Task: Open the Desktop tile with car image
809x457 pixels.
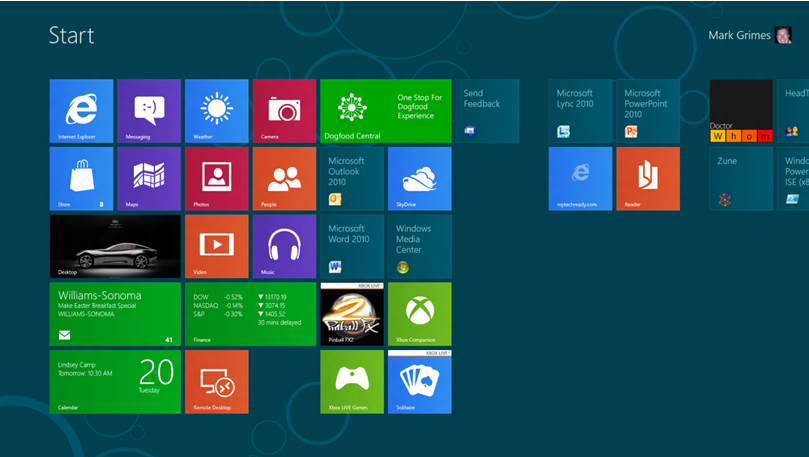Action: [x=115, y=247]
